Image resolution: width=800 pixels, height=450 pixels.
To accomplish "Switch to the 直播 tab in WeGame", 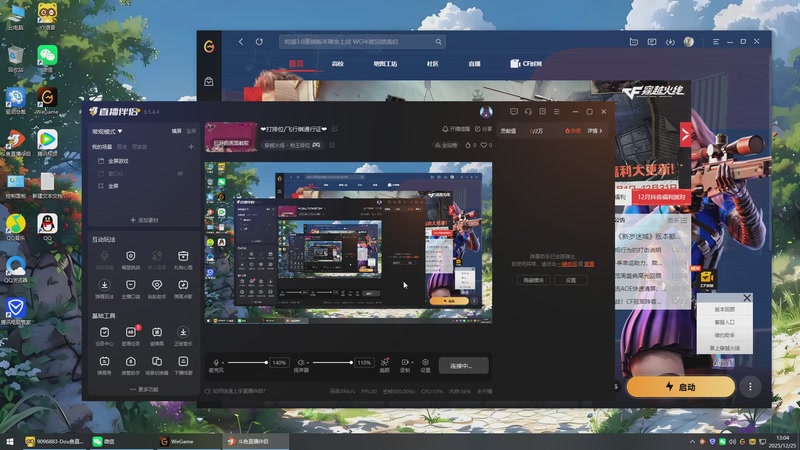I will tap(474, 64).
